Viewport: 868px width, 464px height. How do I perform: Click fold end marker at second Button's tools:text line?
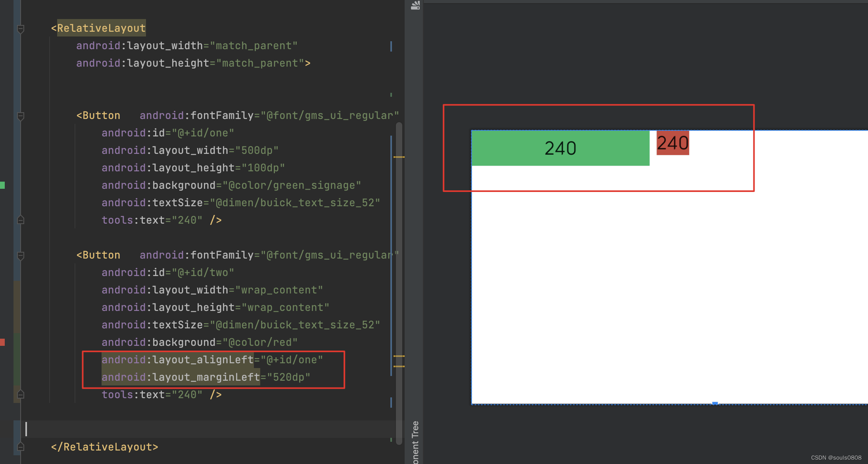coord(21,395)
